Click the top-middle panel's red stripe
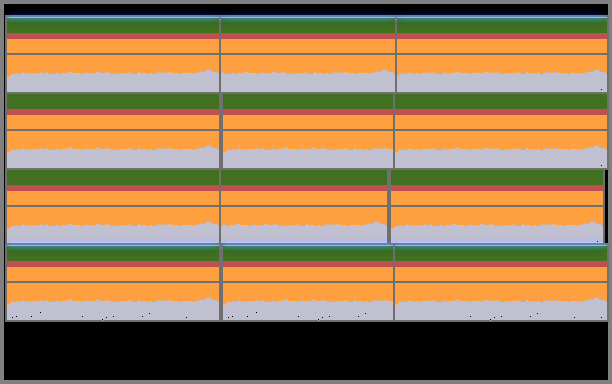 click(308, 36)
